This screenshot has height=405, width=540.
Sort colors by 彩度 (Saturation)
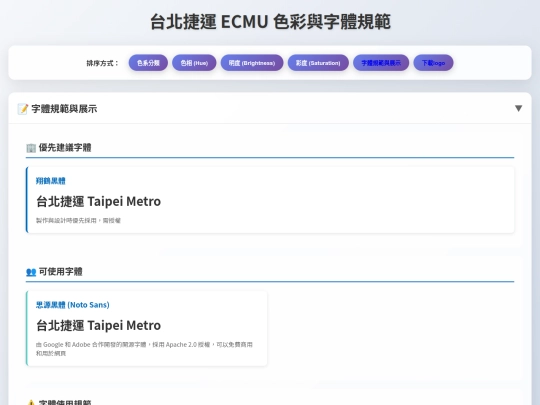pyautogui.click(x=318, y=63)
